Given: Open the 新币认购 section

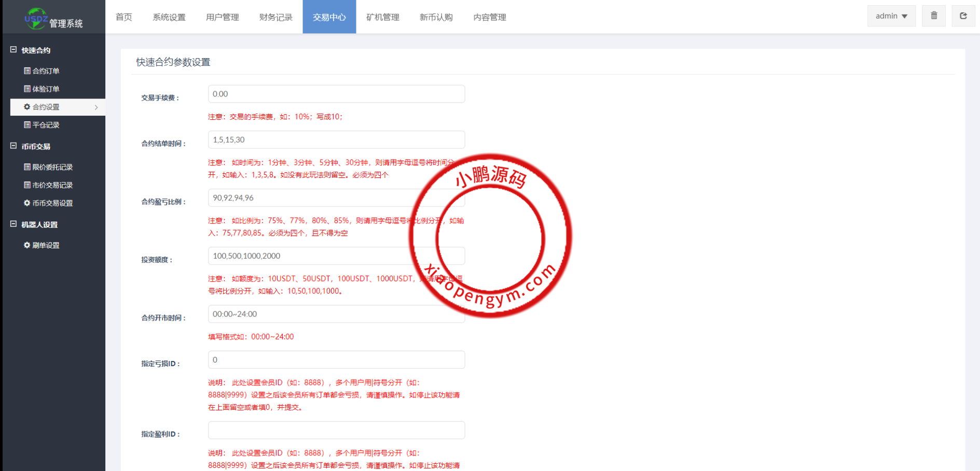Looking at the screenshot, I should [436, 17].
